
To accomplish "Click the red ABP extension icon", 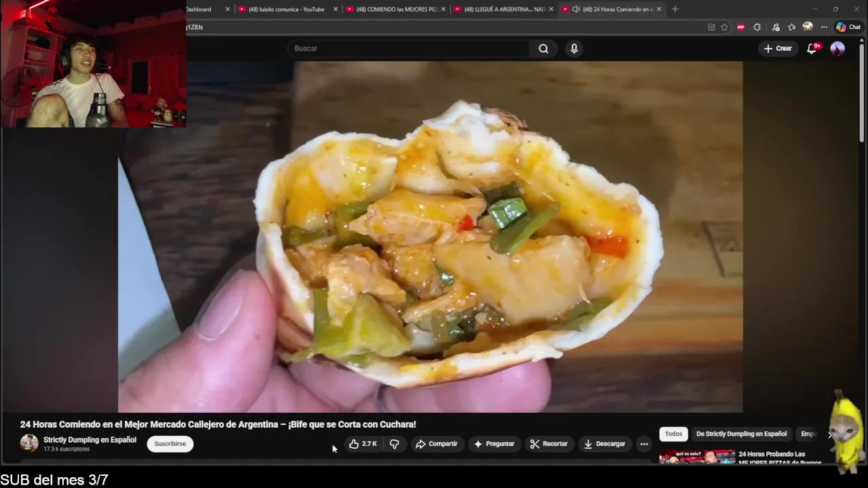I will (741, 27).
